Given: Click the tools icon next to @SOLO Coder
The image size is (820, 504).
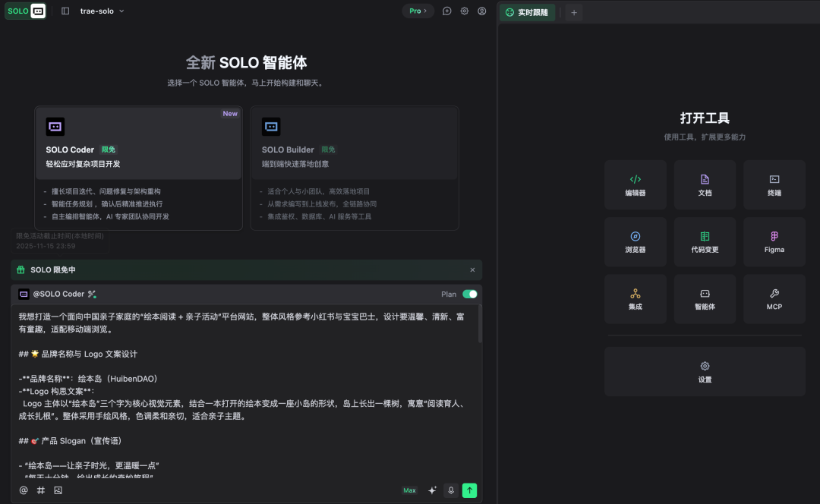Looking at the screenshot, I should [x=92, y=295].
